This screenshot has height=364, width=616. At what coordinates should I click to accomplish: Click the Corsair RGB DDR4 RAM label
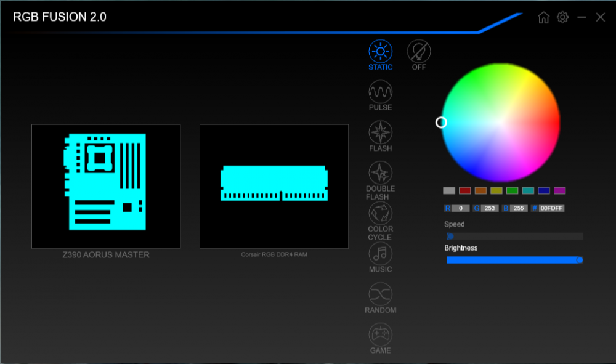coord(274,254)
